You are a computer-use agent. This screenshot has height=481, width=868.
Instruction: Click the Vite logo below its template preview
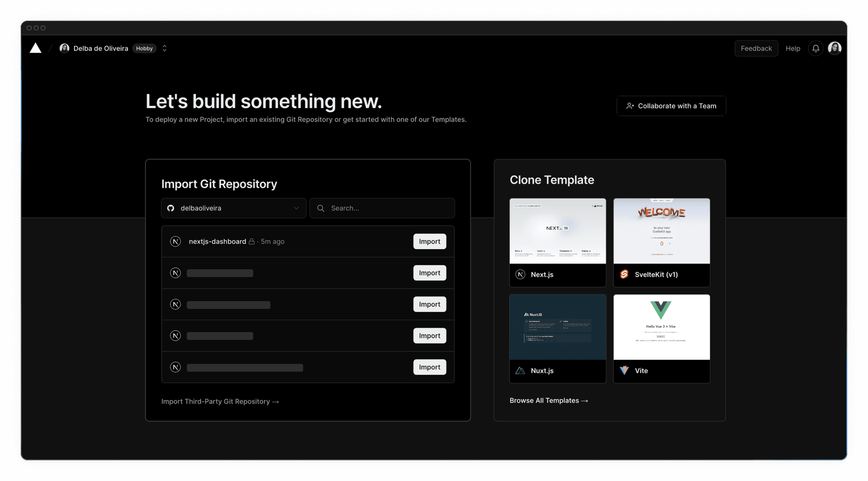pos(624,370)
